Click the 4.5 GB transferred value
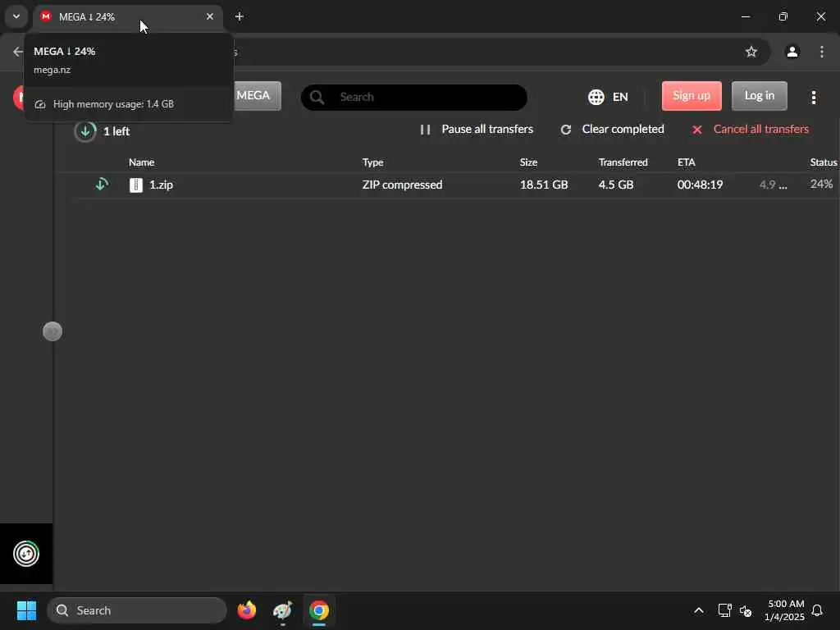Image resolution: width=840 pixels, height=630 pixels. coord(616,185)
